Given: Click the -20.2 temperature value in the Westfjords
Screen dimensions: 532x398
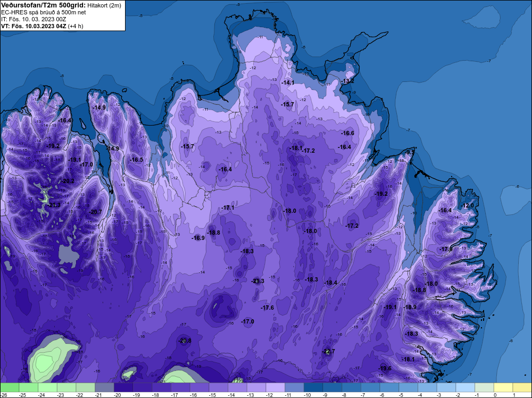Looking at the screenshot, I should pyautogui.click(x=68, y=181).
